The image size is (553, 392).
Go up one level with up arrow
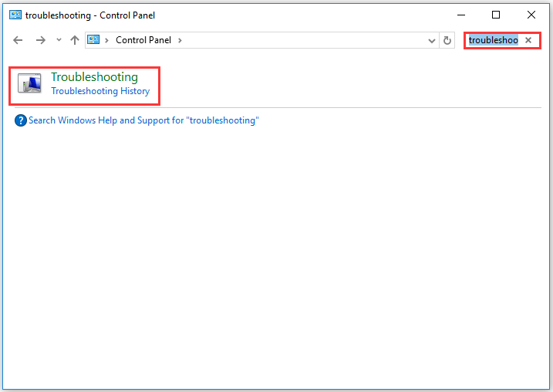(x=75, y=40)
